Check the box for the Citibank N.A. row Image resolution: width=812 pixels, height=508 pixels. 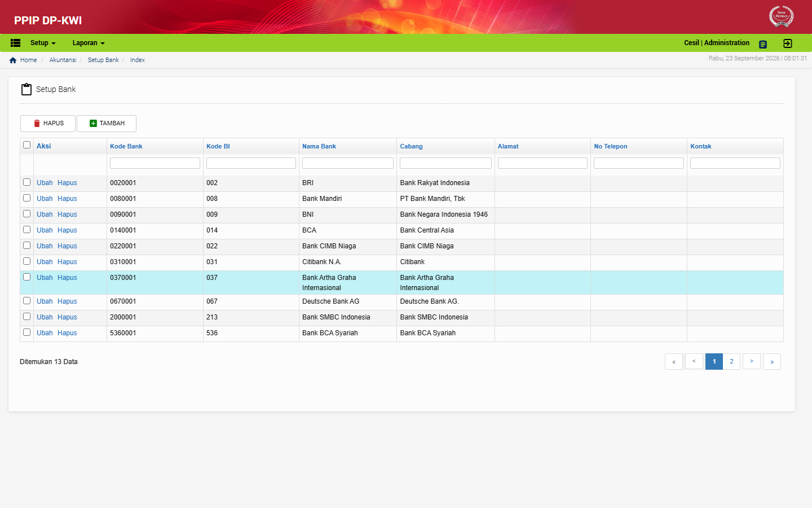[27, 261]
